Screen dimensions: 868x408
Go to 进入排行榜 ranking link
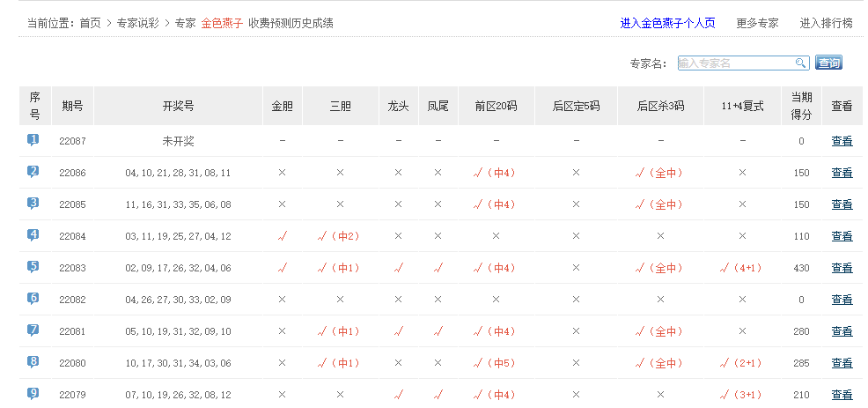tap(826, 23)
